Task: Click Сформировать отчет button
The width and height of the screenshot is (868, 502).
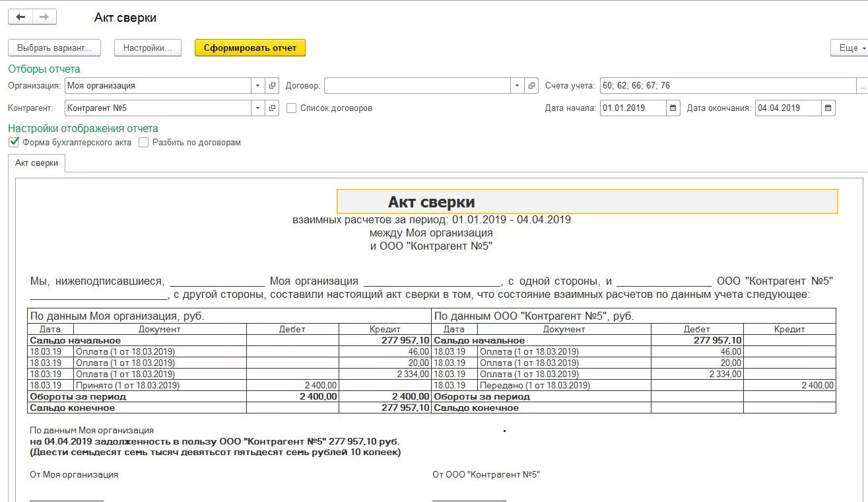Action: pyautogui.click(x=250, y=48)
